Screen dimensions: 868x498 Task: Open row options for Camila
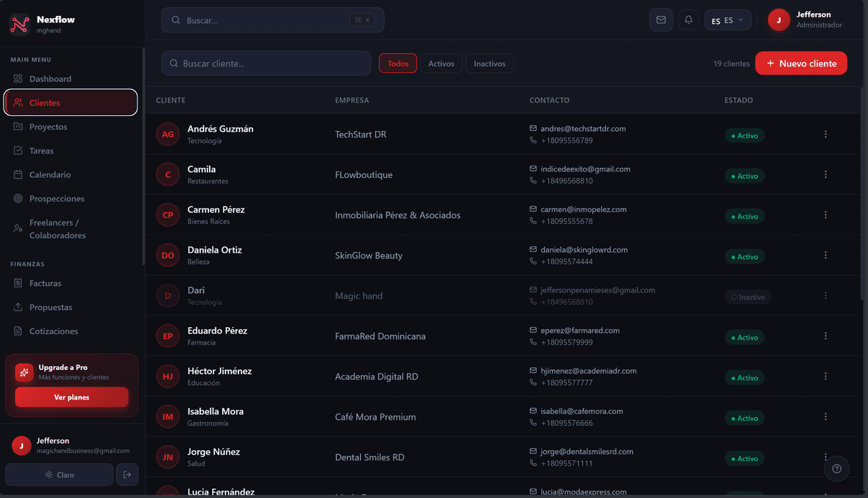(x=825, y=174)
